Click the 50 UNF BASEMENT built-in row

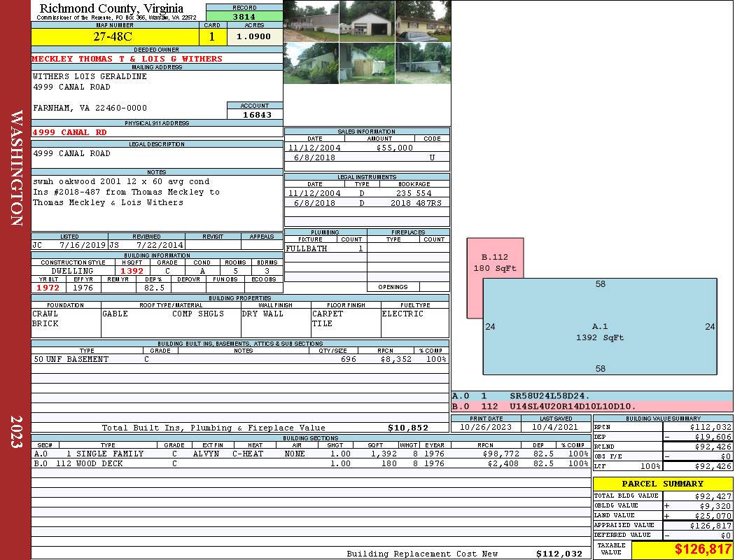click(239, 359)
